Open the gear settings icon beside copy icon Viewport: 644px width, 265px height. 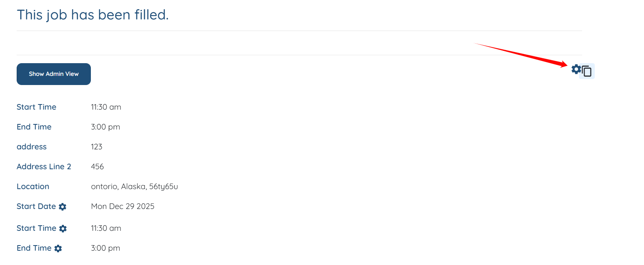click(x=576, y=69)
